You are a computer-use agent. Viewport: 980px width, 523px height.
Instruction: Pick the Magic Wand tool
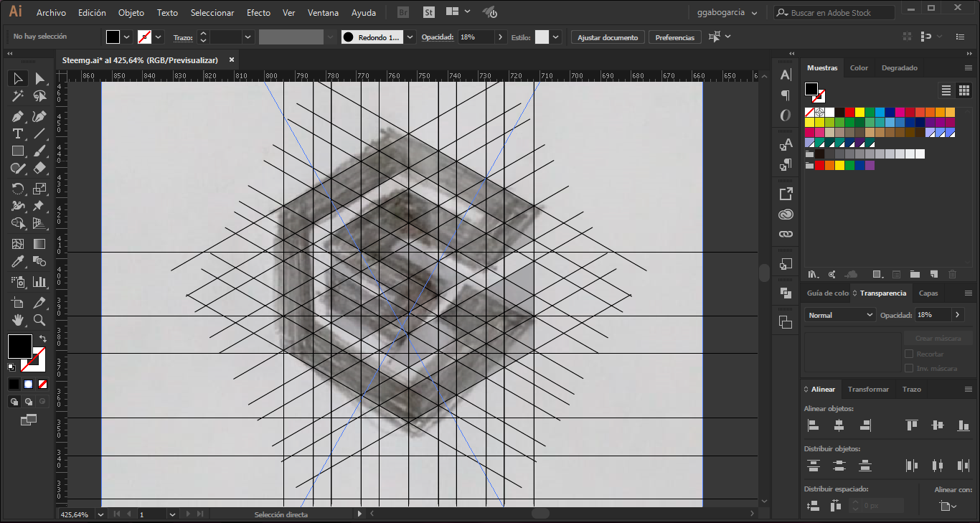(x=18, y=96)
